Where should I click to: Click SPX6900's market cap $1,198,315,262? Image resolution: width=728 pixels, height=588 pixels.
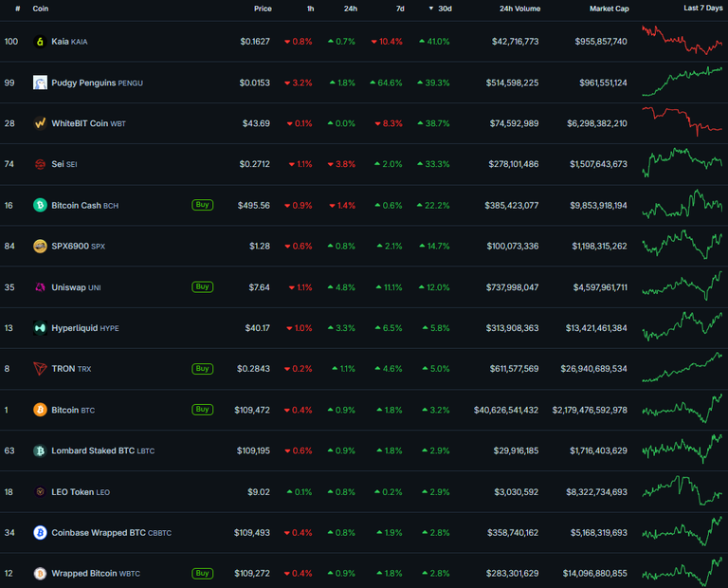pos(599,247)
